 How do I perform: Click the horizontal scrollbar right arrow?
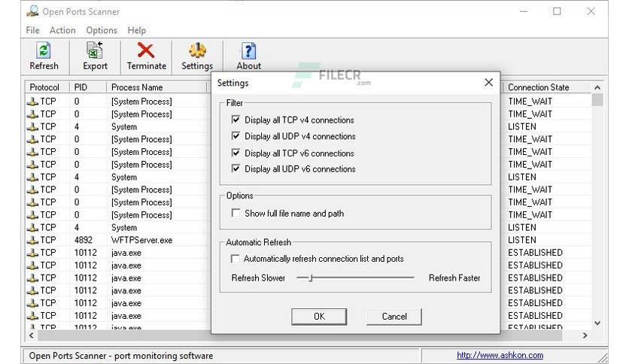click(x=585, y=335)
